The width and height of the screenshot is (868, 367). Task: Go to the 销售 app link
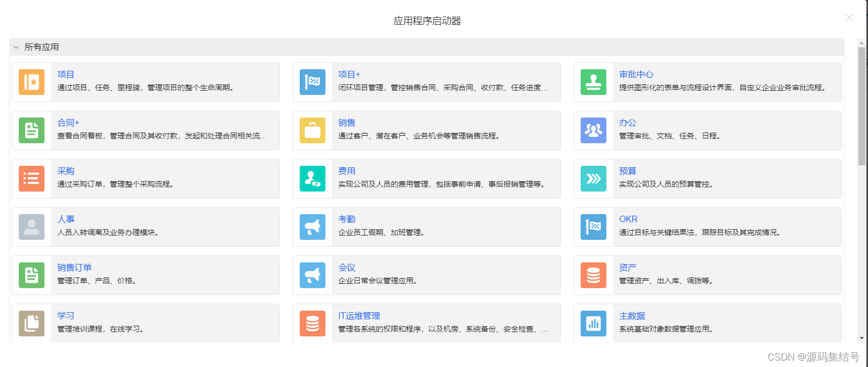click(347, 123)
